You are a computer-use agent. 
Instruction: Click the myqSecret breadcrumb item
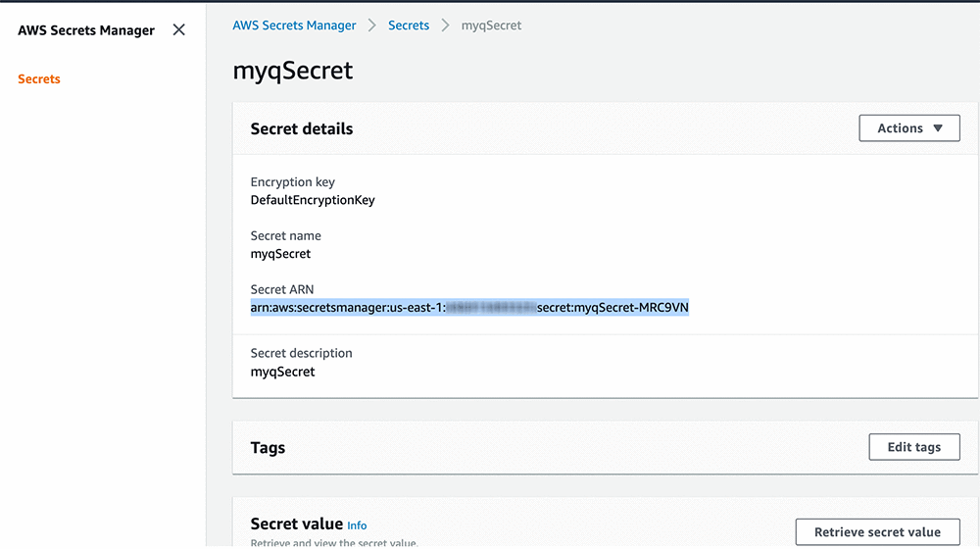(491, 25)
